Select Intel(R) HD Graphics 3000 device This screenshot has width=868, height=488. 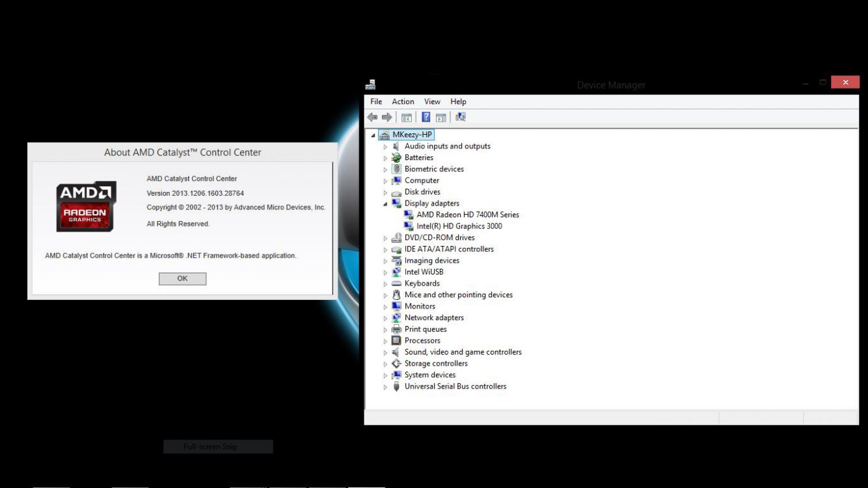(x=459, y=226)
